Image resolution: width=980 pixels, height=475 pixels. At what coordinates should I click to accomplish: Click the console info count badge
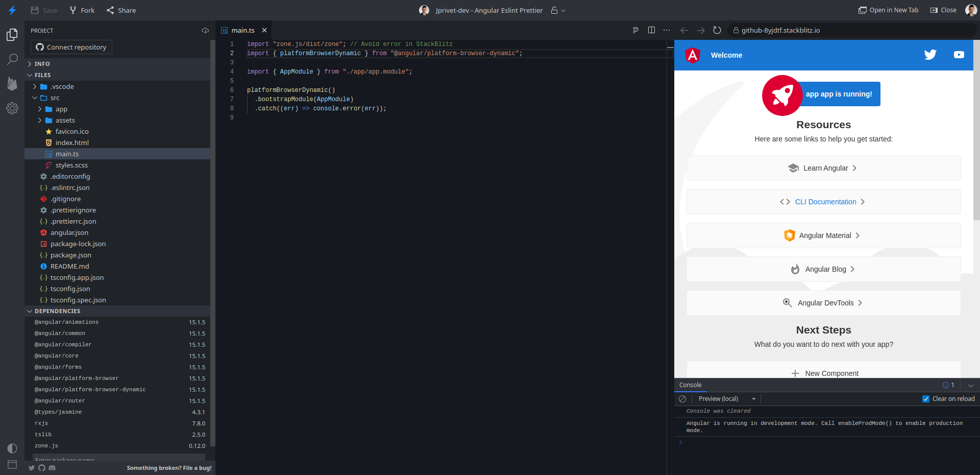(948, 385)
